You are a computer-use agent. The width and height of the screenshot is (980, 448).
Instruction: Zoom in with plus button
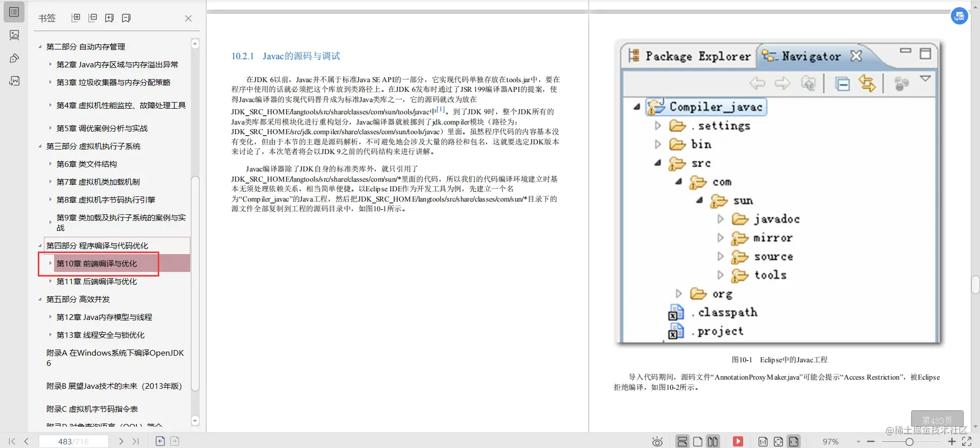click(952, 441)
